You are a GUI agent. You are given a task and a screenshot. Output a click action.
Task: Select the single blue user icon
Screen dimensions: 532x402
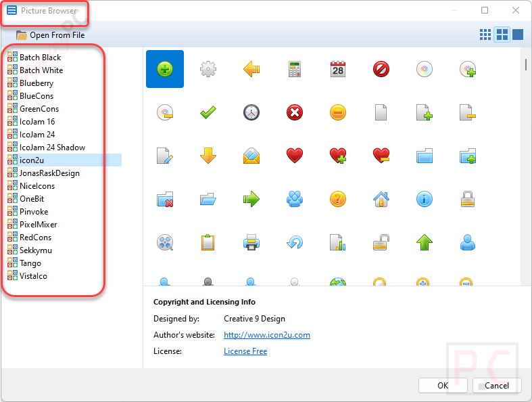pyautogui.click(x=468, y=243)
